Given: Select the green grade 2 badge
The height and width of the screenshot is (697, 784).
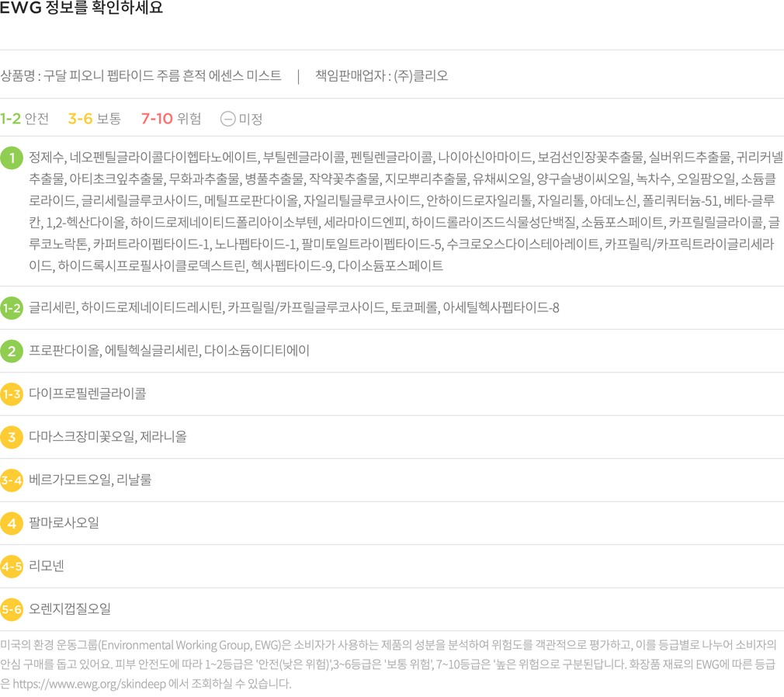Looking at the screenshot, I should pyautogui.click(x=12, y=351).
